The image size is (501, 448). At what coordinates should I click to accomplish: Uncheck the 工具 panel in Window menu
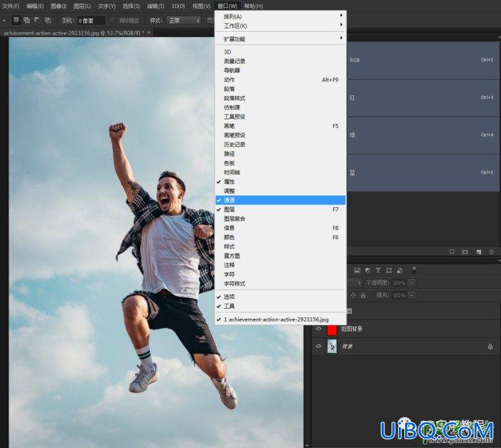[x=281, y=306]
